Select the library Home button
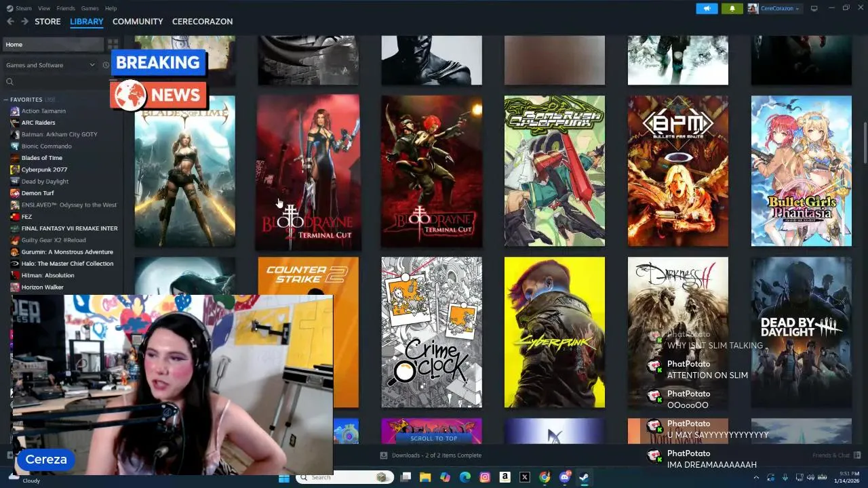 53,45
